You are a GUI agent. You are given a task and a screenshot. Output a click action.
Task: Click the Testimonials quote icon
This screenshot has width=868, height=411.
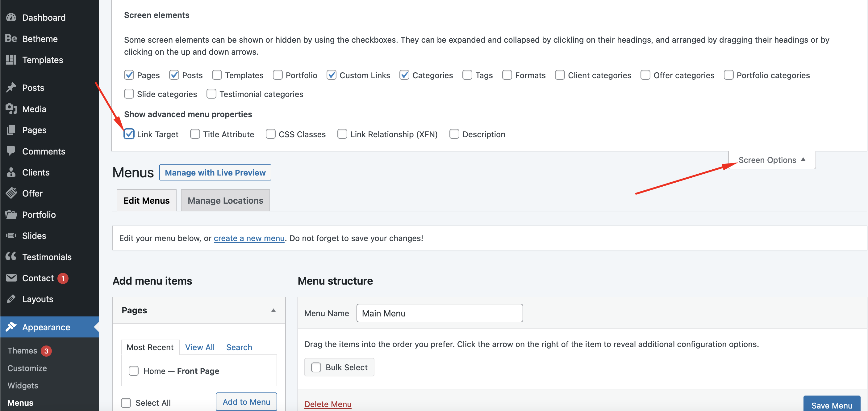pos(11,256)
